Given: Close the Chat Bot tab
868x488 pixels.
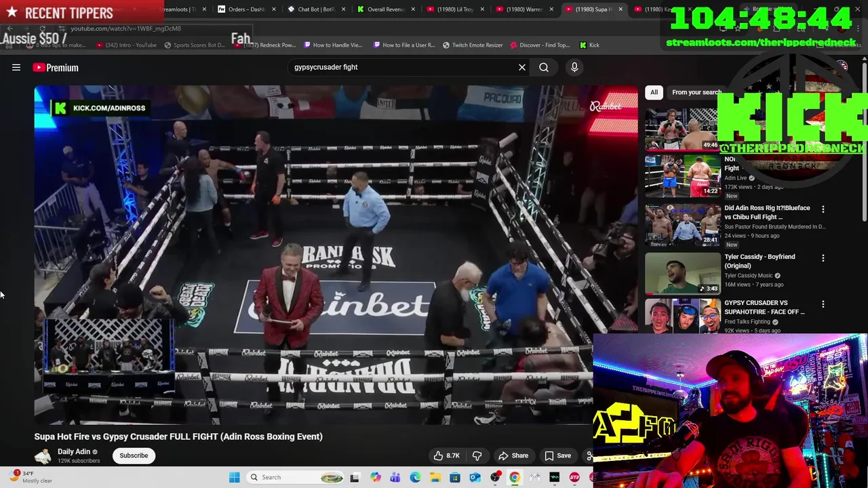Looking at the screenshot, I should (x=343, y=9).
